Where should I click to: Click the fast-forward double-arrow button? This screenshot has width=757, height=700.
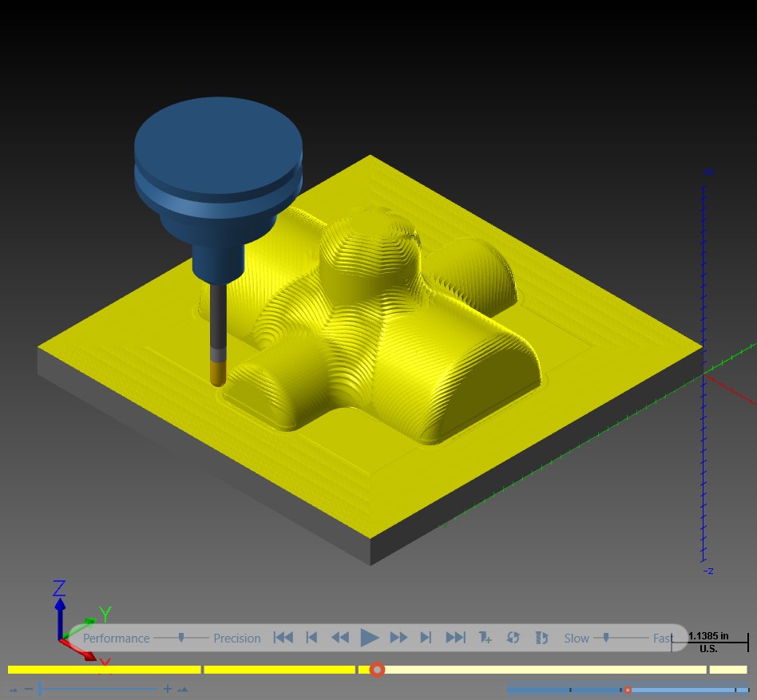(398, 638)
